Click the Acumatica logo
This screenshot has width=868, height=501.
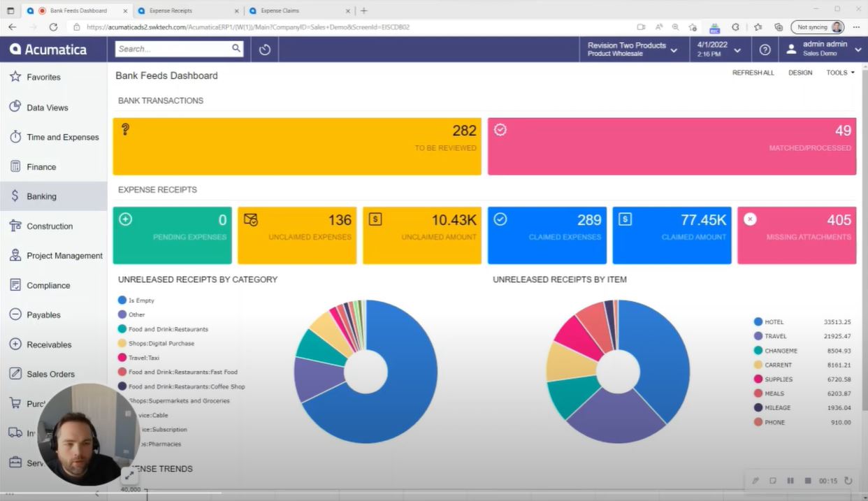point(48,50)
